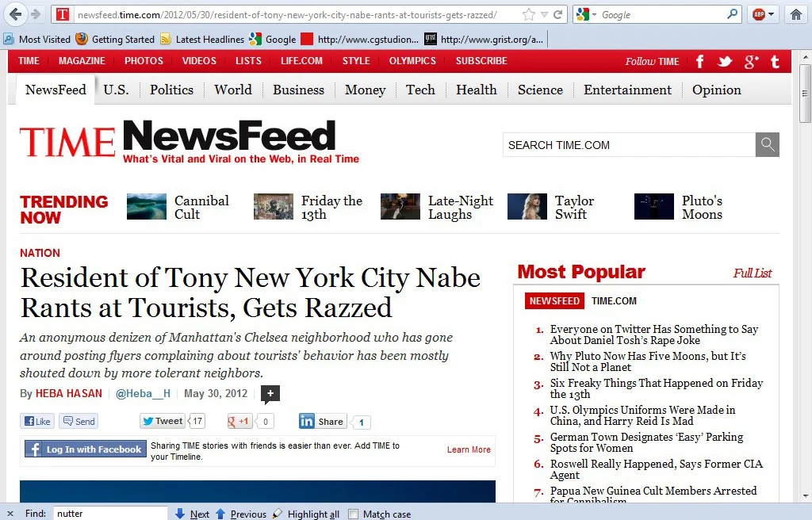The image size is (812, 520).
Task: Open the Late-Night Laughs trending link
Action: coord(461,207)
